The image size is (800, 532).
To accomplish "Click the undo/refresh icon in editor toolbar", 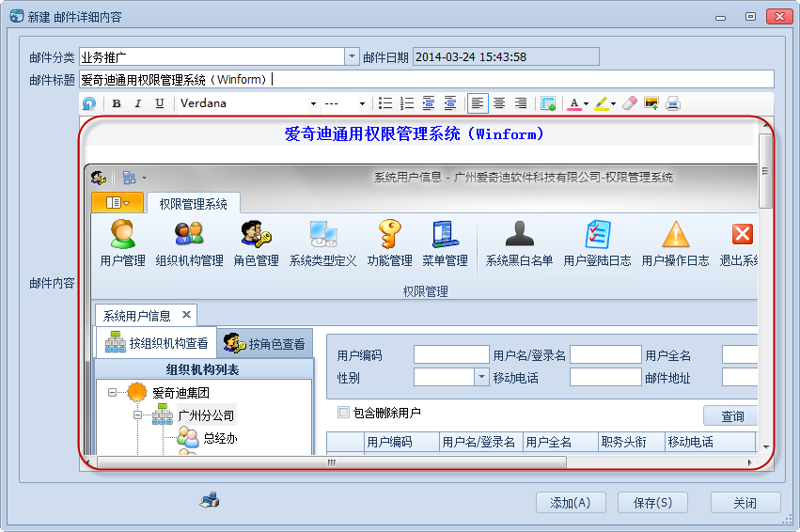I will pyautogui.click(x=89, y=103).
